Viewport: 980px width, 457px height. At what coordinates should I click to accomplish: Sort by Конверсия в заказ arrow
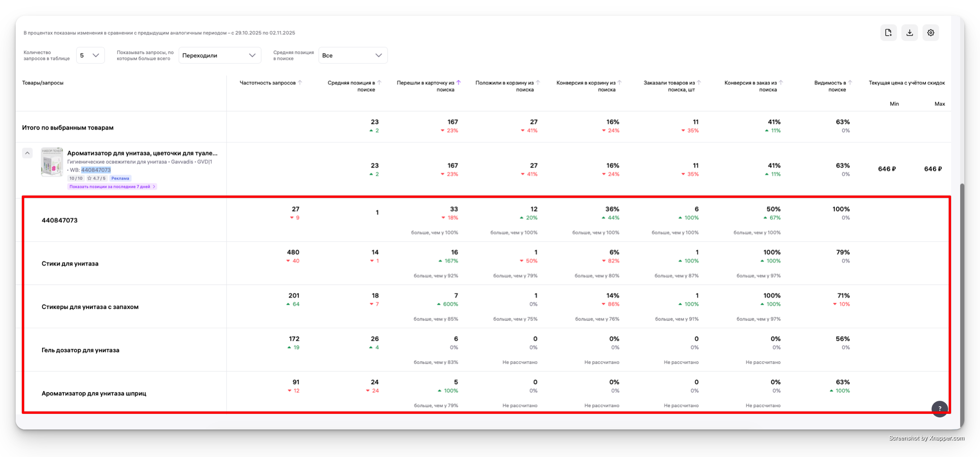[x=781, y=83]
